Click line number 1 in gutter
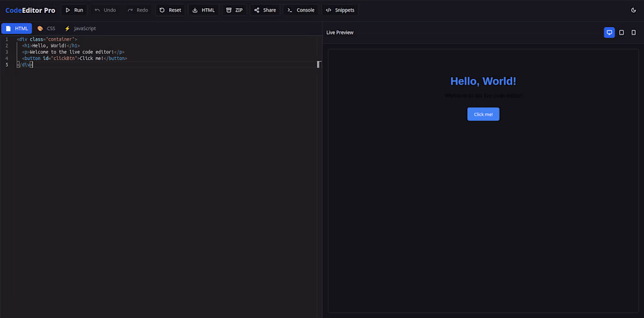Viewport: 644px width, 318px height. tap(6, 39)
